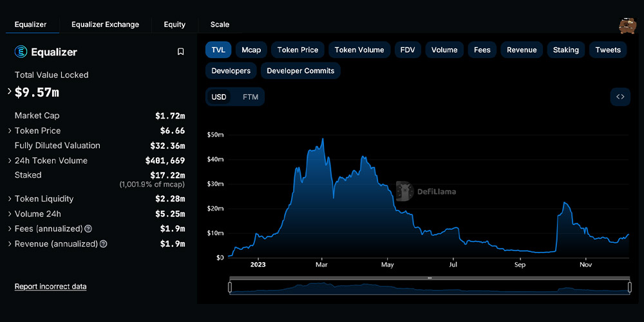Toggle the Tweets chart metric

(x=608, y=50)
